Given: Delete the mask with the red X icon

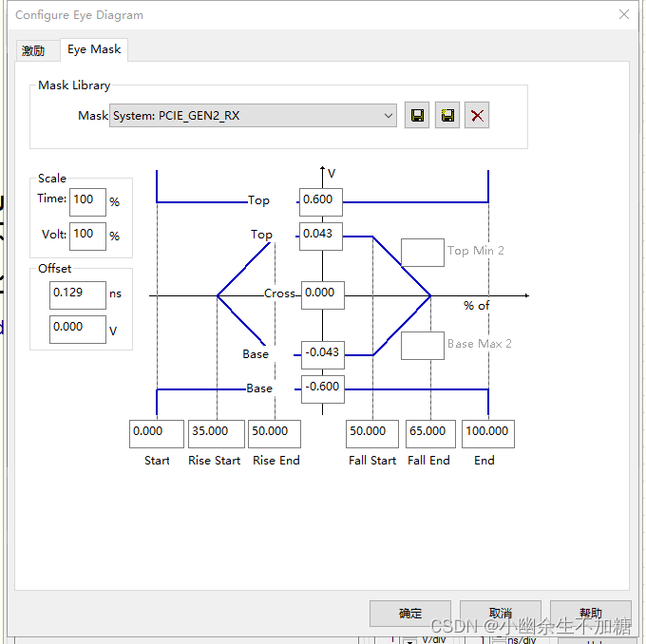Looking at the screenshot, I should 477,115.
